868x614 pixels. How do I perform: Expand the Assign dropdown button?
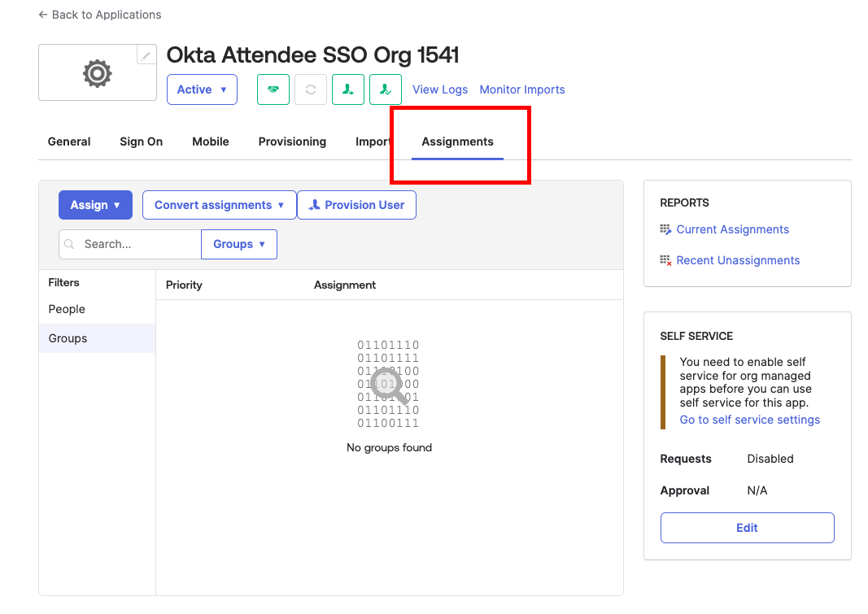(96, 205)
